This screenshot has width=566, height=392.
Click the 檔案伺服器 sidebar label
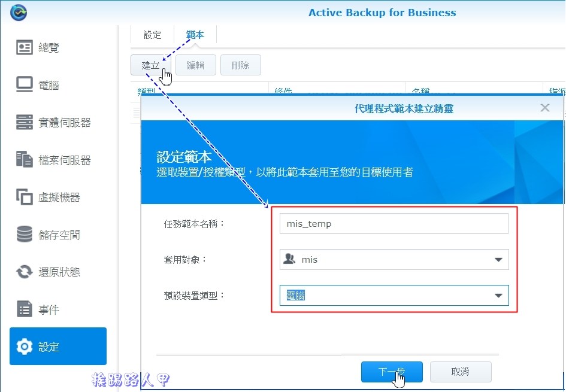pos(65,160)
